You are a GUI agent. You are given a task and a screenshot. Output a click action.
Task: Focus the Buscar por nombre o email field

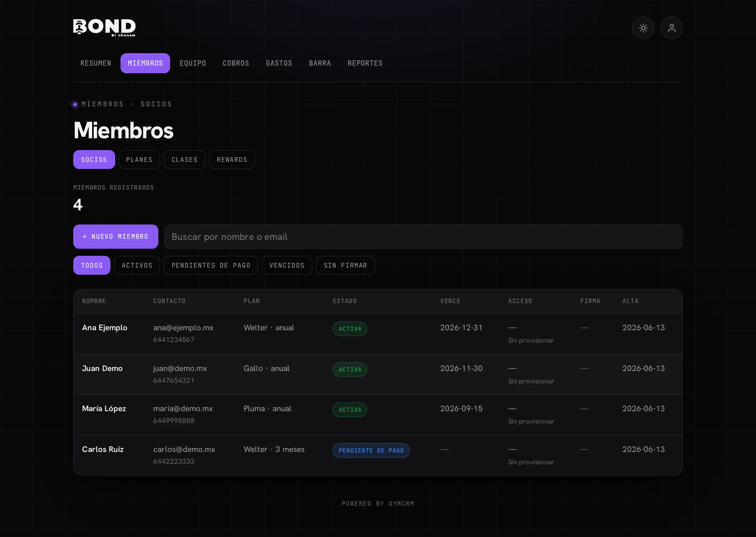click(x=423, y=237)
